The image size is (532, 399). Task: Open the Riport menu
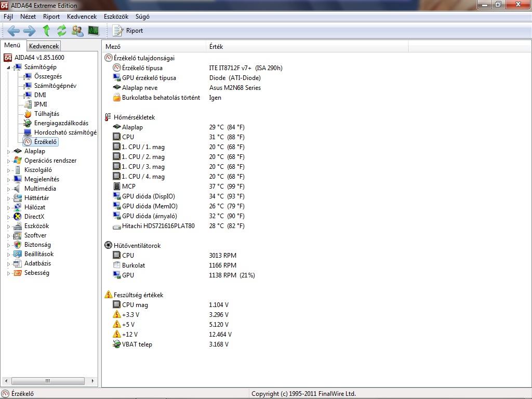(51, 17)
